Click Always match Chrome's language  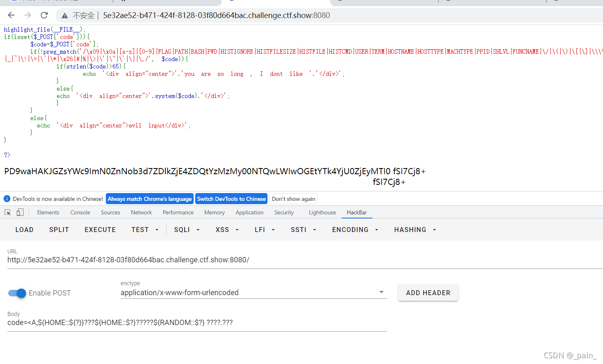coord(150,199)
